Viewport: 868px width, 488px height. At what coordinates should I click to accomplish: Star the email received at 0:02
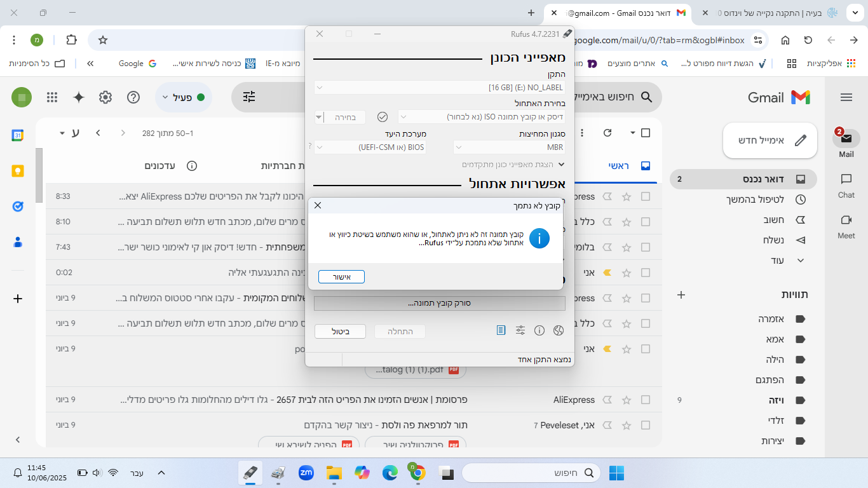point(627,273)
